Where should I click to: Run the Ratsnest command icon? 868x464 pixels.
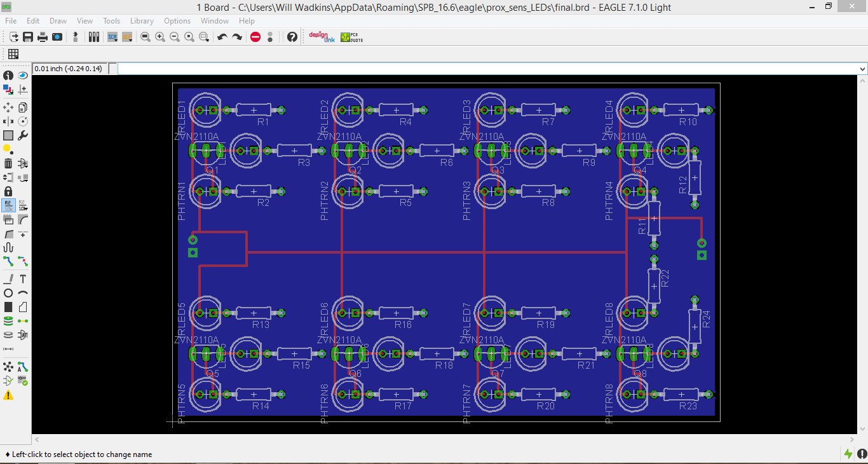pyautogui.click(x=8, y=367)
